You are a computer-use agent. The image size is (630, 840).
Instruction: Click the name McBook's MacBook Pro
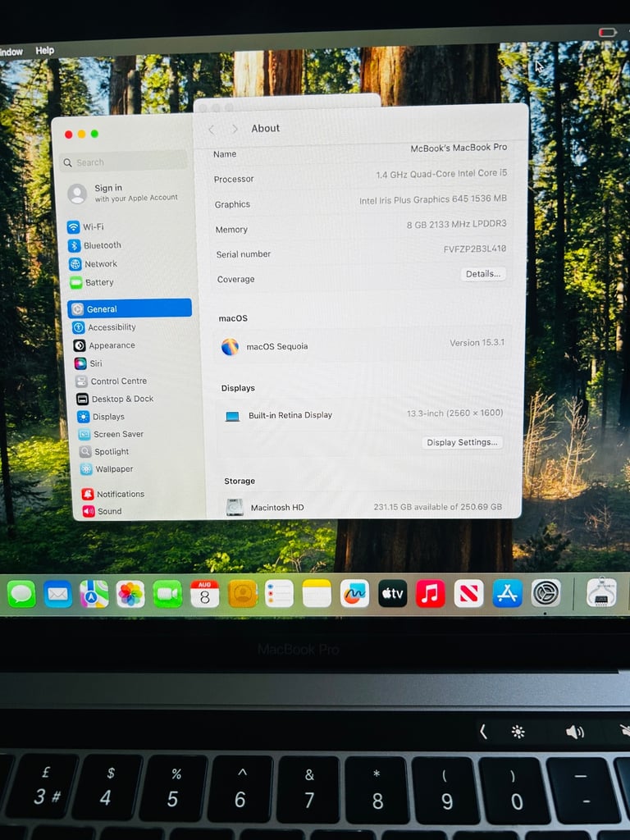pos(459,148)
